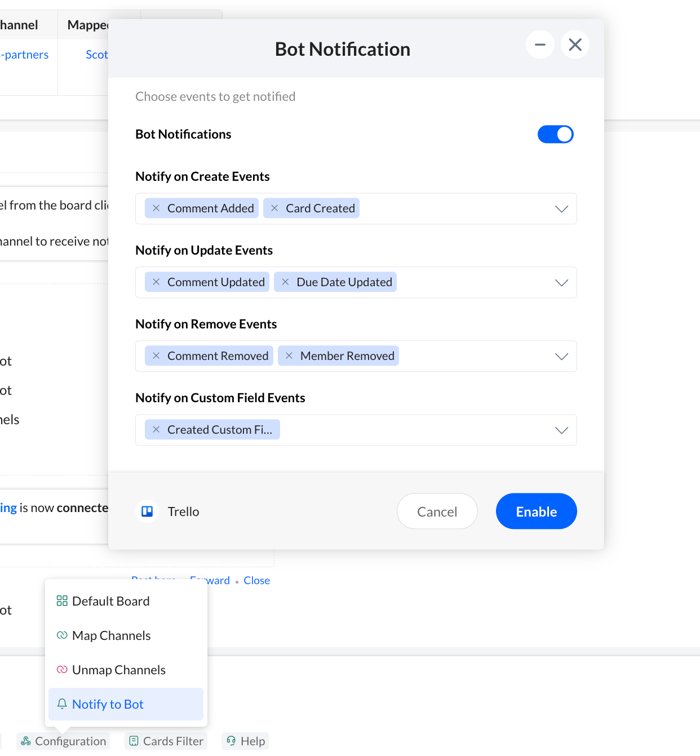This screenshot has width=700, height=756.
Task: Select Default Board from the menu
Action: (x=126, y=601)
